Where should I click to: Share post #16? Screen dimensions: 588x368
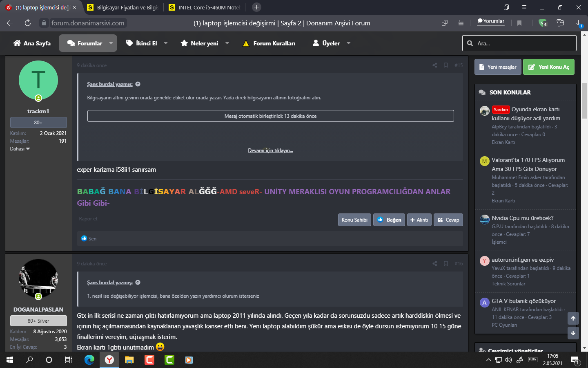point(434,264)
